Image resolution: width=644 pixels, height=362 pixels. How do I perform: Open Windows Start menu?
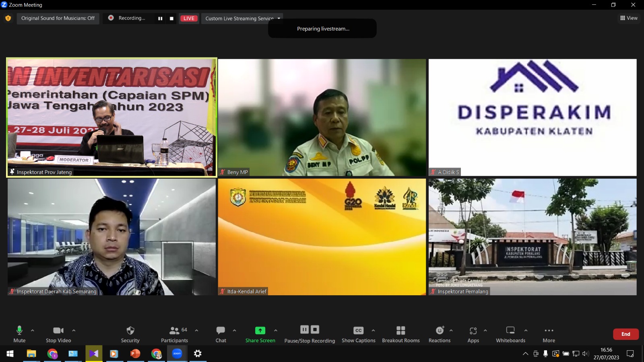pos(10,354)
